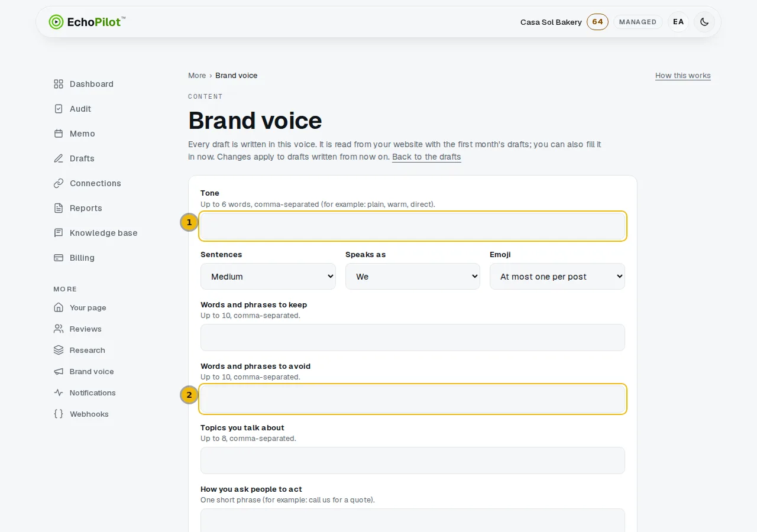Click the Billing card icon
Viewport: 757px width, 532px height.
pos(59,258)
